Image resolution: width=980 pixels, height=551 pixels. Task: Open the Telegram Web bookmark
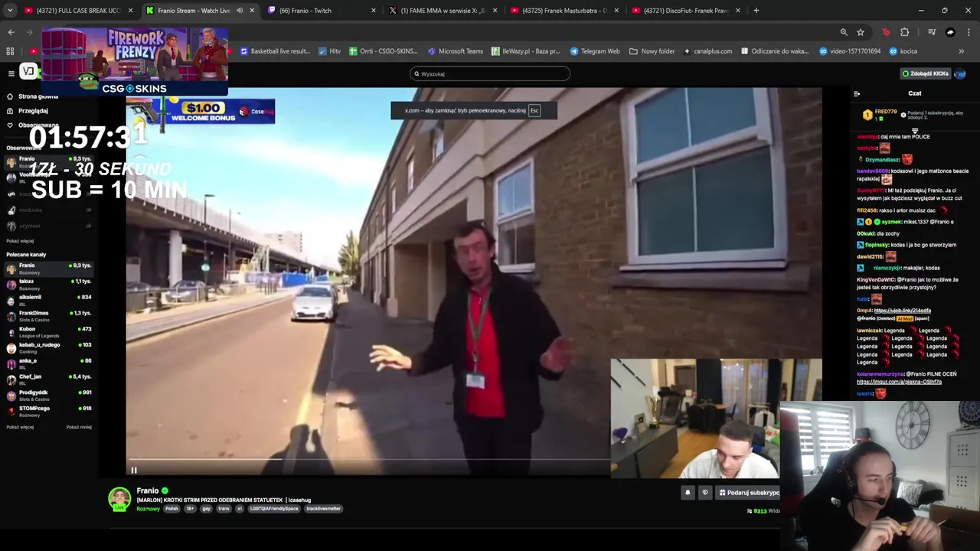[595, 51]
